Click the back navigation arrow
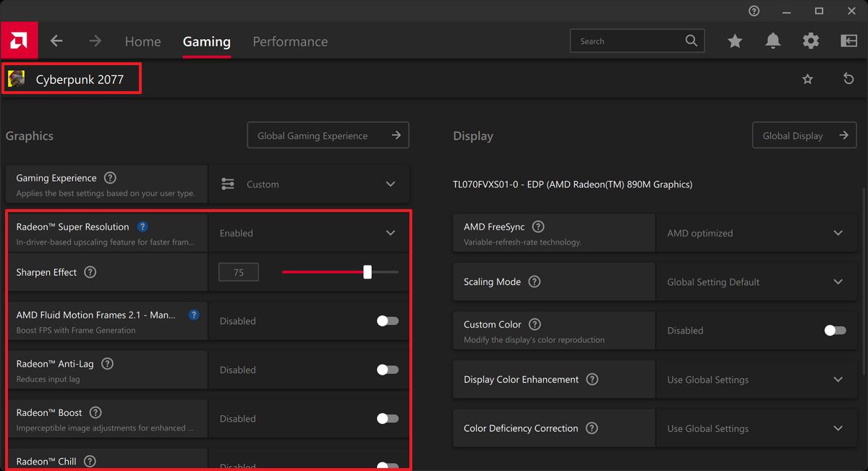Viewport: 868px width, 471px height. click(56, 41)
